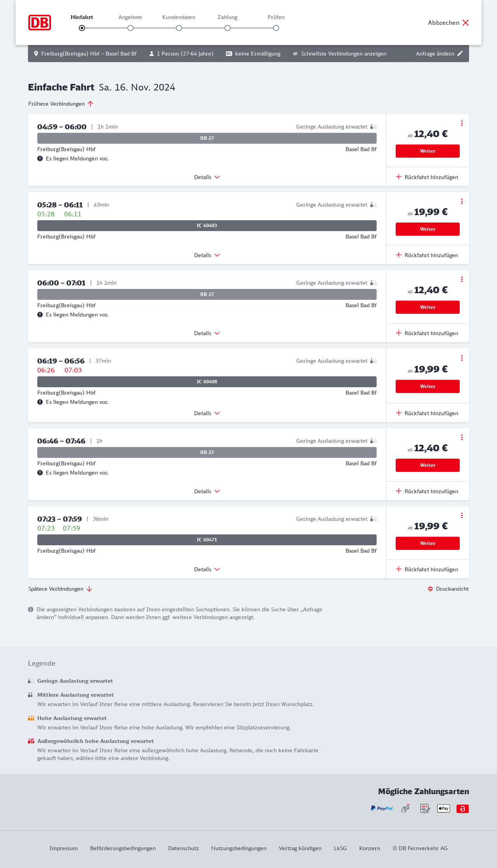This screenshot has height=868, width=497.
Task: Click the PayPal payment logo
Action: [382, 809]
